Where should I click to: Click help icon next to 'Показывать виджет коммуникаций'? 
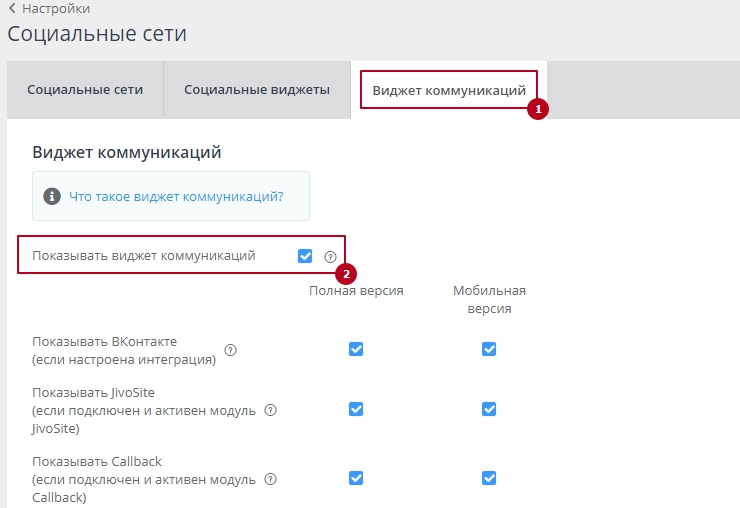(x=330, y=257)
